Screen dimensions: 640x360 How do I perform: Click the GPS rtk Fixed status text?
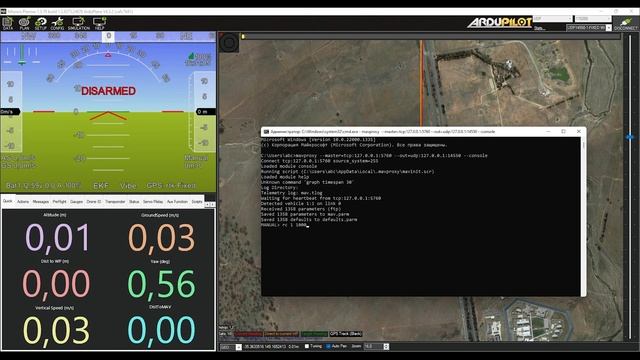tap(171, 185)
